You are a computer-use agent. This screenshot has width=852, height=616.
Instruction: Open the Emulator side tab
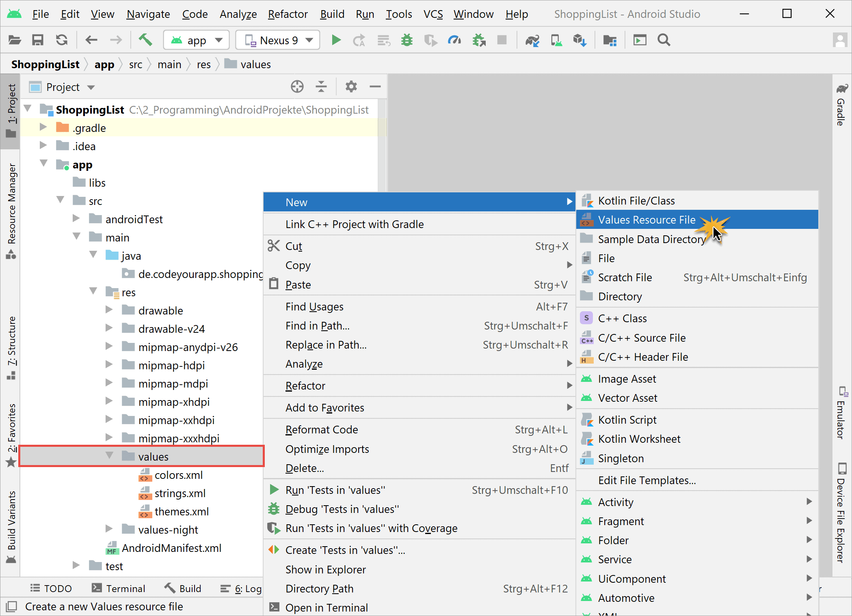pos(841,412)
